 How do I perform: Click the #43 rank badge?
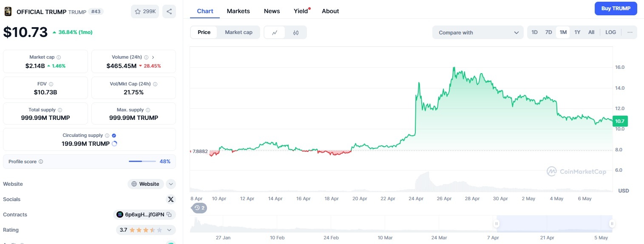coord(96,11)
